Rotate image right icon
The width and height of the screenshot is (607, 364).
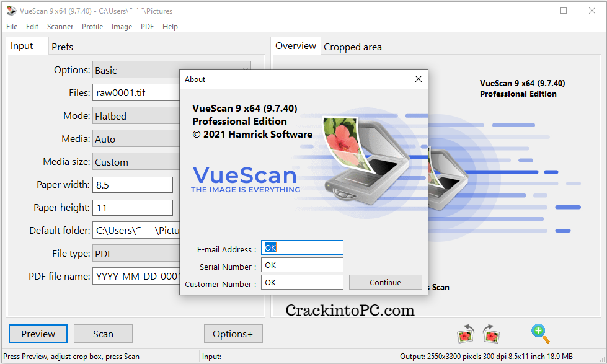point(491,334)
